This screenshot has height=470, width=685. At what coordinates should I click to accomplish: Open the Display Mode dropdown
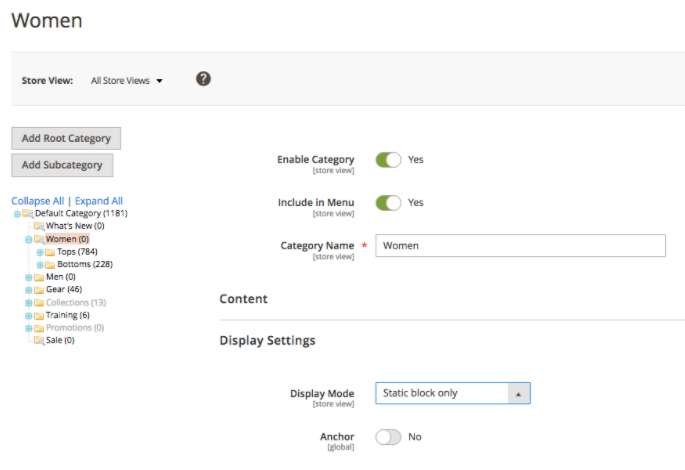(x=452, y=393)
